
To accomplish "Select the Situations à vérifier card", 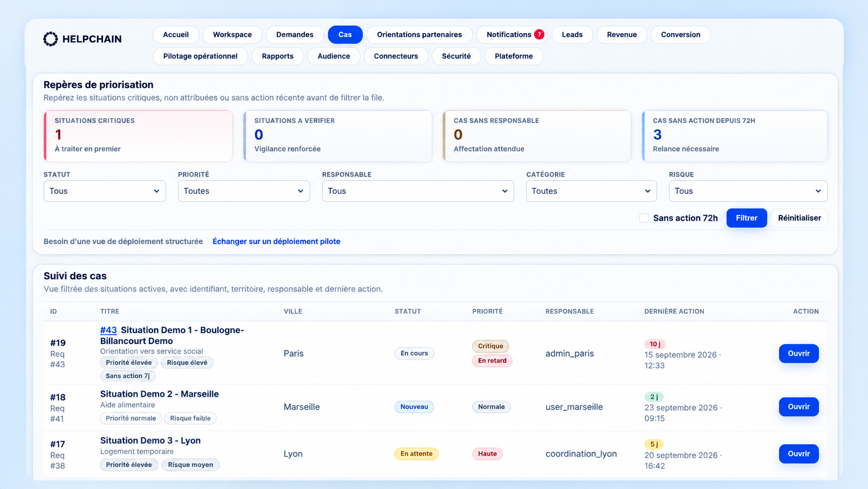I will (338, 136).
